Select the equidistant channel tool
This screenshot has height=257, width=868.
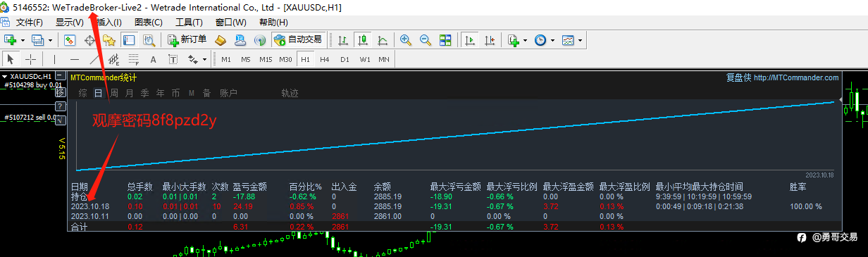[113, 59]
